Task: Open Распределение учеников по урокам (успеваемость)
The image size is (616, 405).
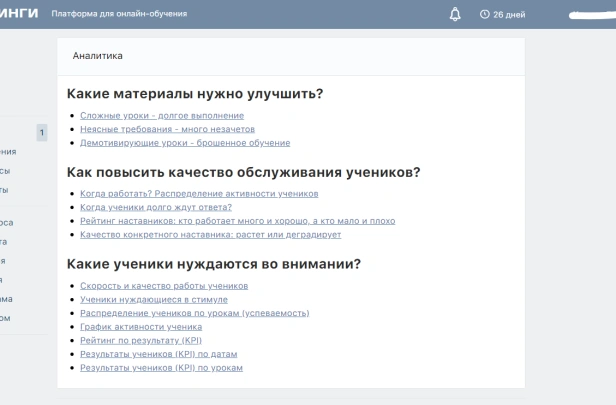Action: click(x=193, y=313)
